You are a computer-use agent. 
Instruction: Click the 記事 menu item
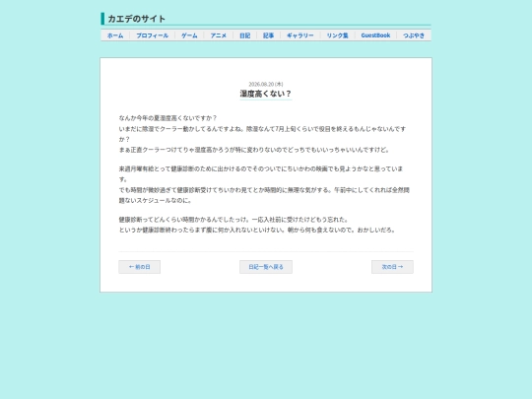268,35
